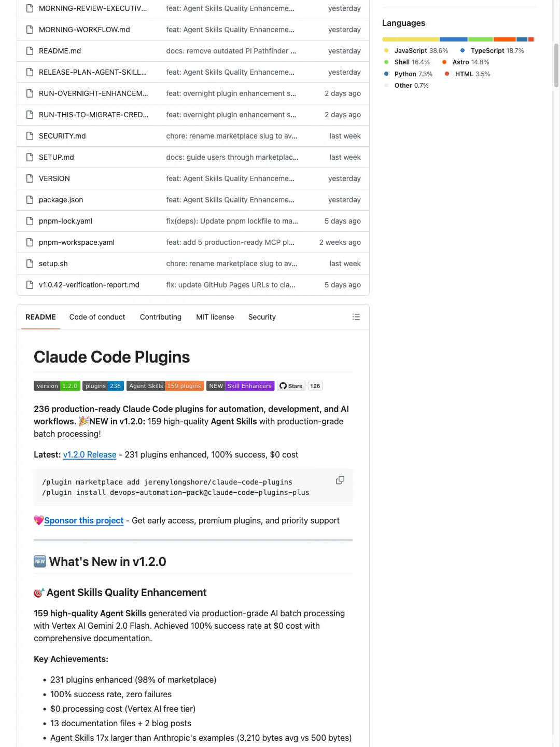
Task: Click the NEW Skill Enhancers badge
Action: [x=240, y=386]
